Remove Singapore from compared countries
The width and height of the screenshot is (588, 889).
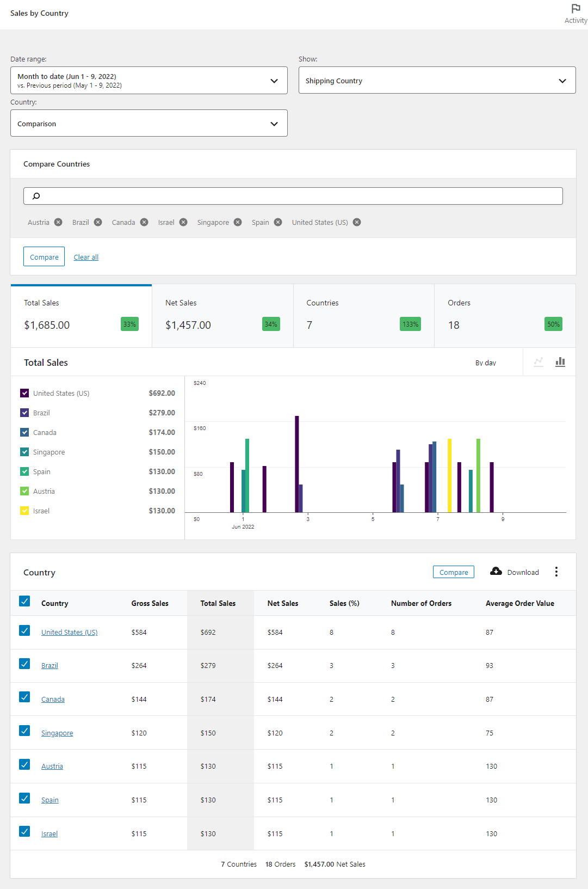(238, 222)
